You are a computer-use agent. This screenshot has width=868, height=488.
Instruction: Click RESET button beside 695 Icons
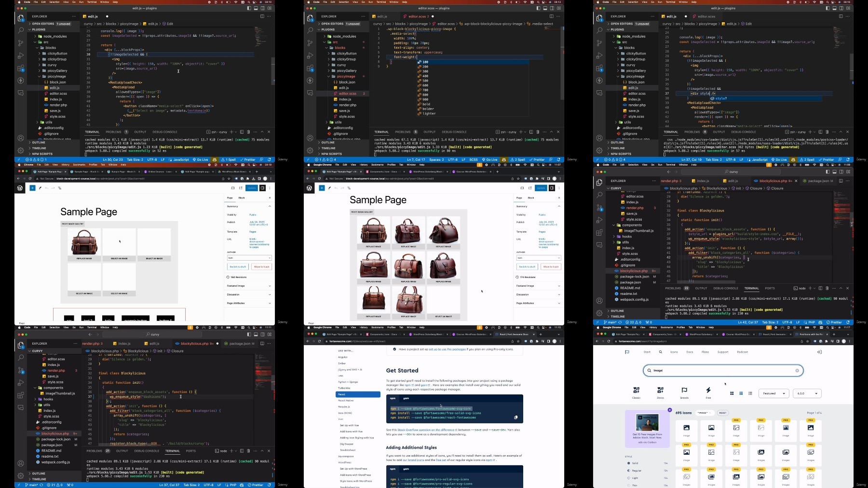tap(722, 413)
